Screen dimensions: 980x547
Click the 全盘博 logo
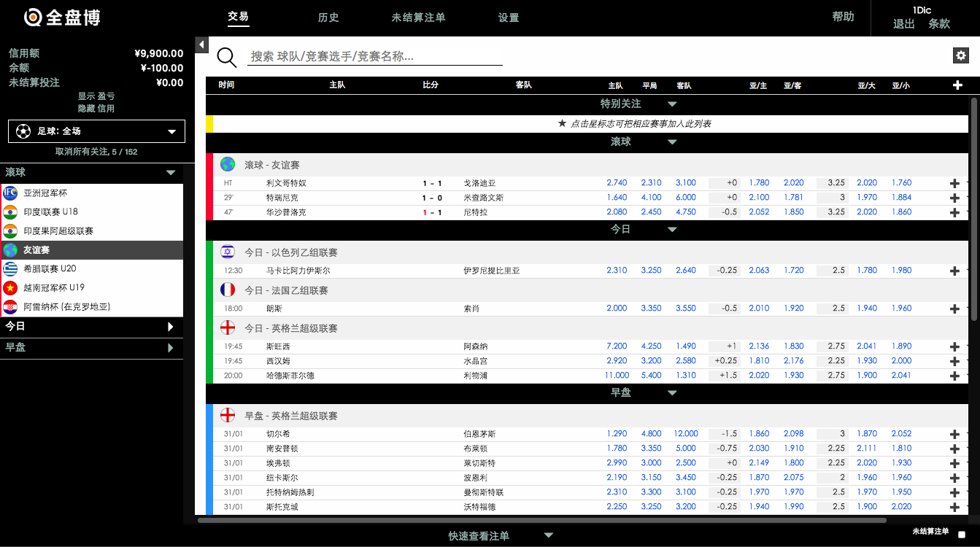point(62,18)
